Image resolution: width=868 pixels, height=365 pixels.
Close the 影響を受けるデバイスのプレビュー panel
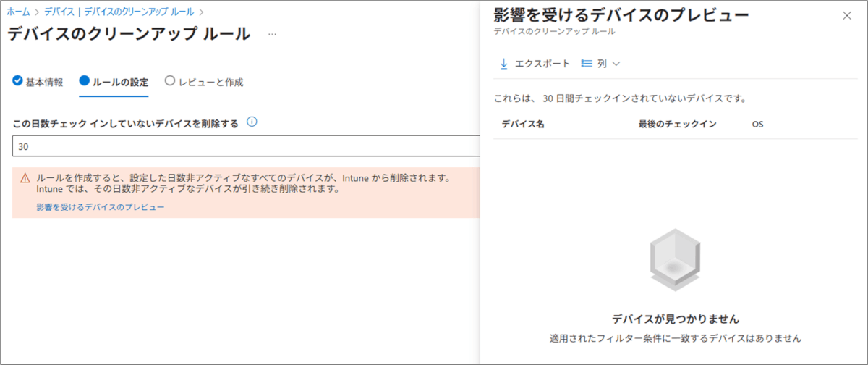point(847,16)
